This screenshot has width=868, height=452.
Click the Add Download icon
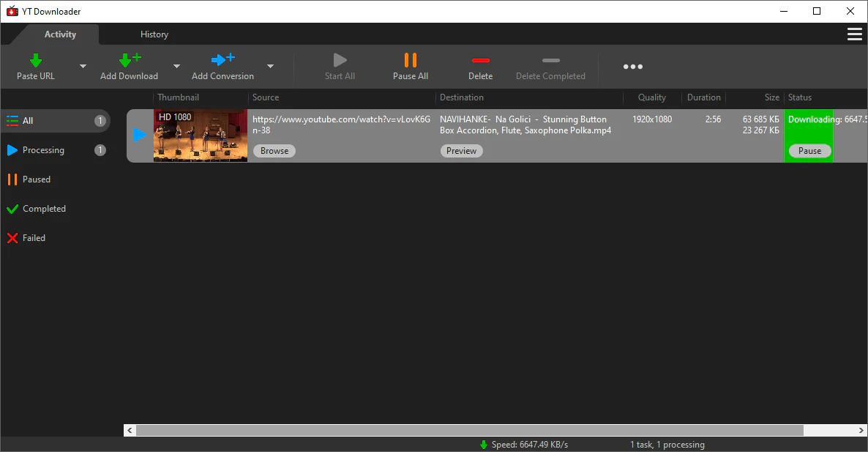129,60
